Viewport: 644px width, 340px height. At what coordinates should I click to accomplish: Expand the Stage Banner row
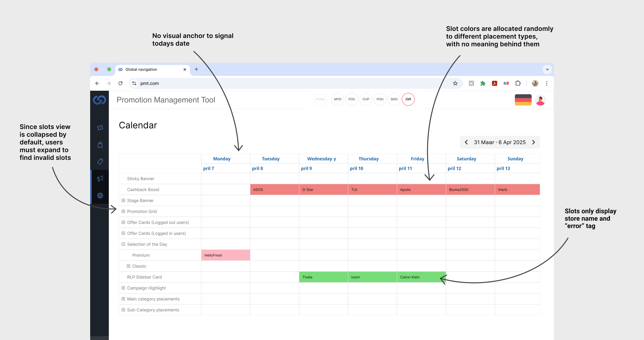pos(123,200)
